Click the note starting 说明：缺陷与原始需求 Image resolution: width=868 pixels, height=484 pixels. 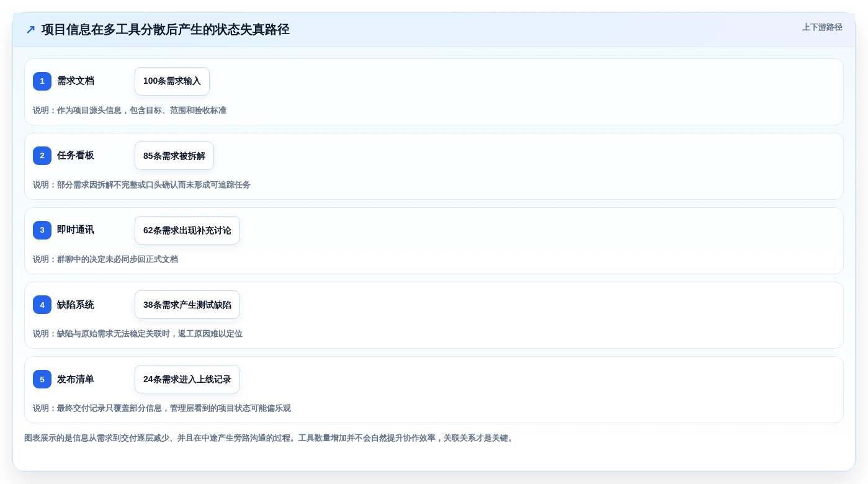coord(138,334)
